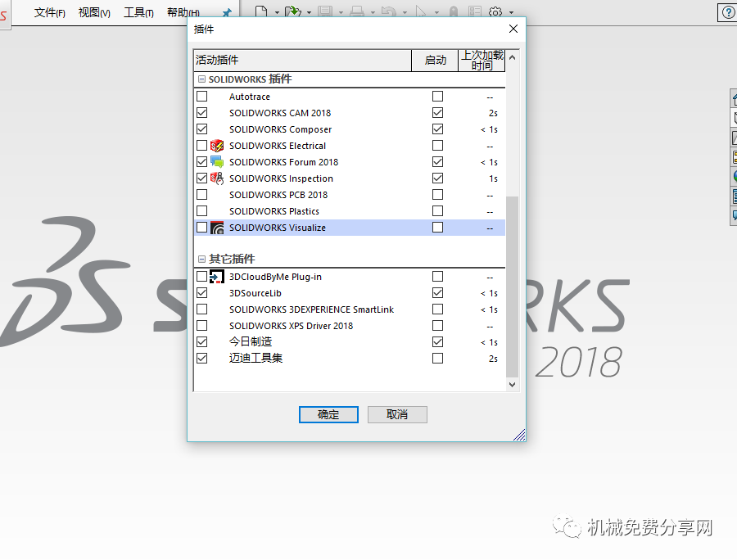The width and height of the screenshot is (737, 560).
Task: Enable the Autotrace active add-in checkbox
Action: point(202,97)
